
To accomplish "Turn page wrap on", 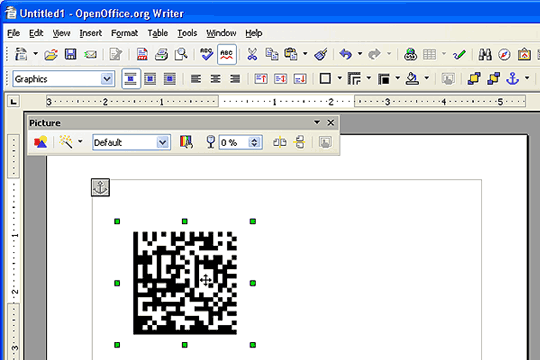I will (x=150, y=79).
